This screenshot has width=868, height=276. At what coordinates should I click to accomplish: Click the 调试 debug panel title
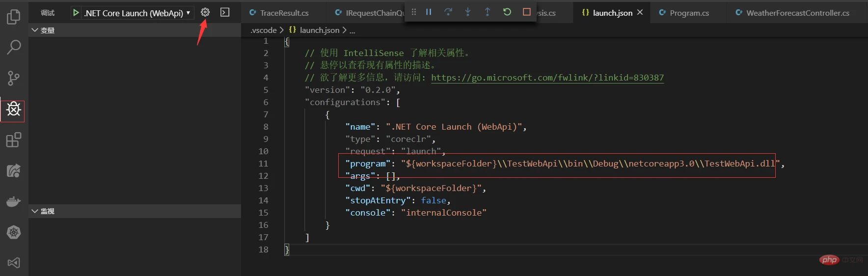click(48, 13)
